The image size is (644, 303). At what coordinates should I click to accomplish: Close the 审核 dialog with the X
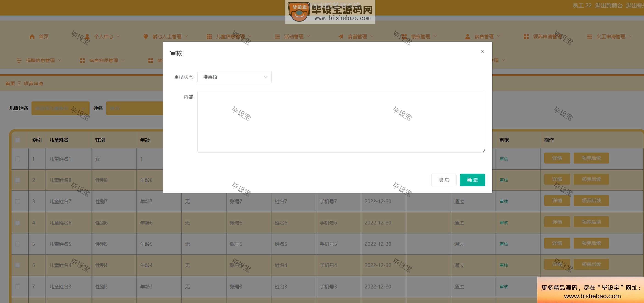point(482,52)
